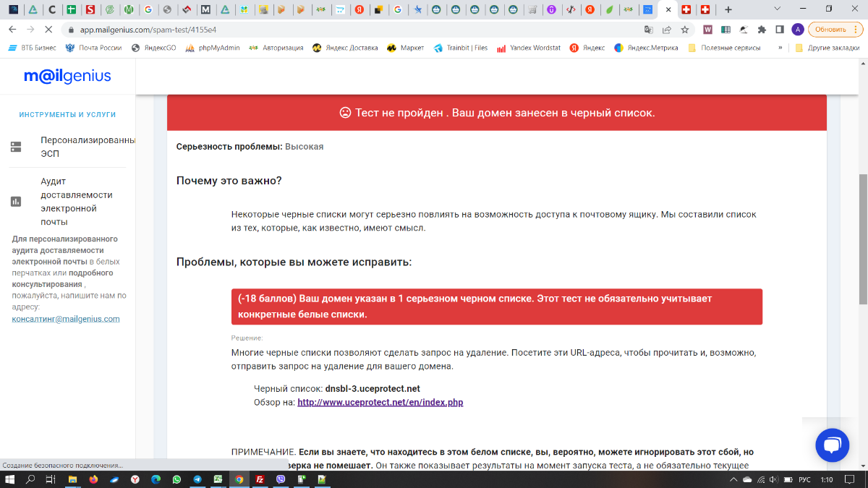
Task: Open Аудит доставляемости электронной почты item
Action: coord(77,202)
